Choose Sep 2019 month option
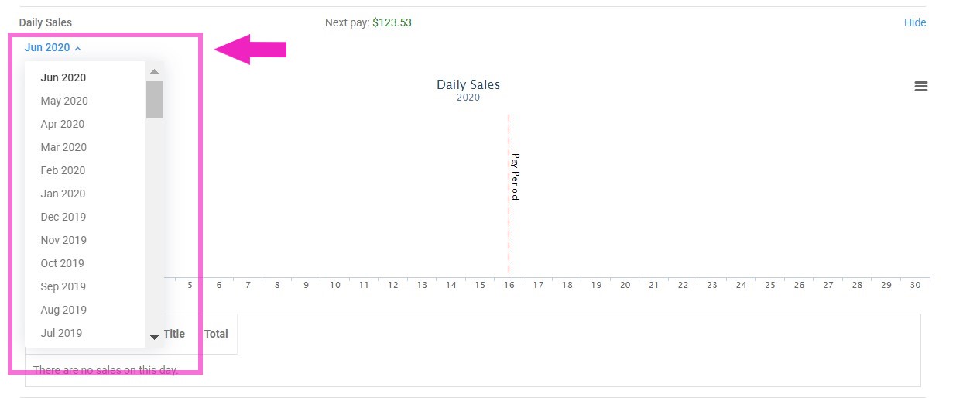This screenshot has width=980, height=398. (63, 286)
